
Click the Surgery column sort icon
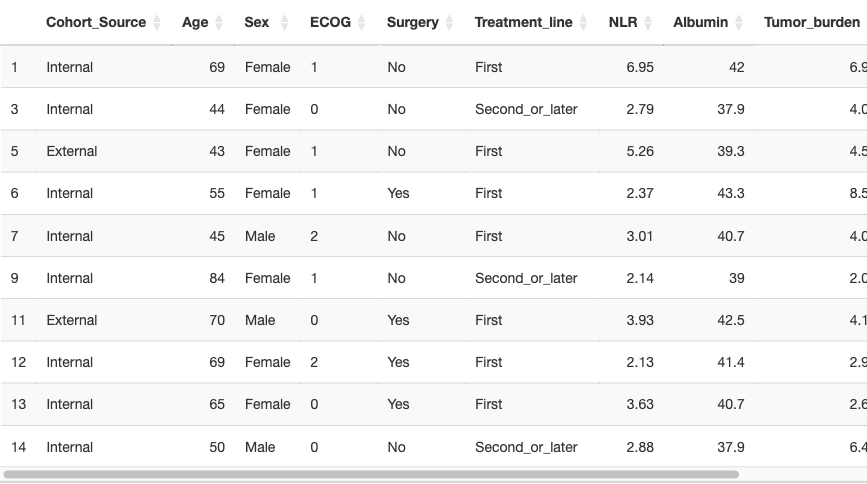click(x=450, y=23)
